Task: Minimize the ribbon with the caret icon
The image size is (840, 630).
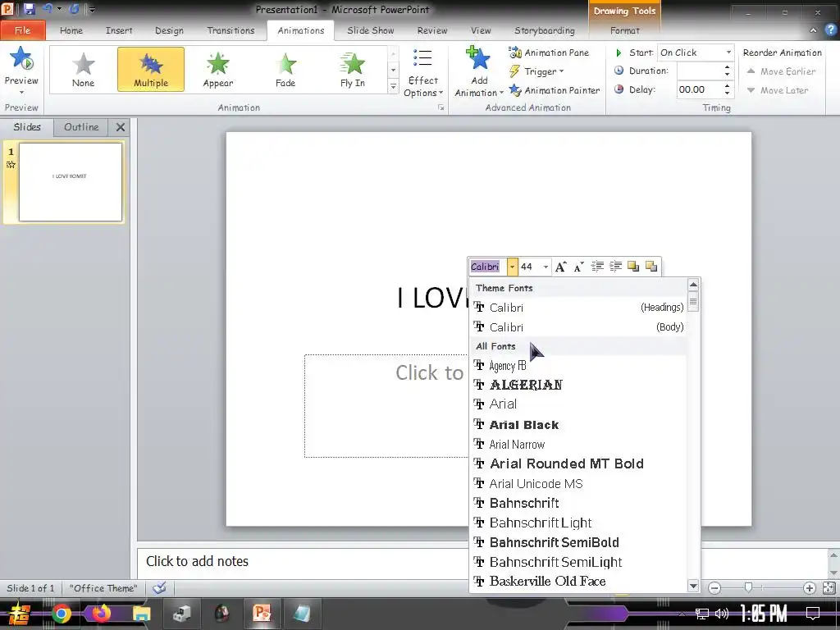Action: (x=813, y=30)
